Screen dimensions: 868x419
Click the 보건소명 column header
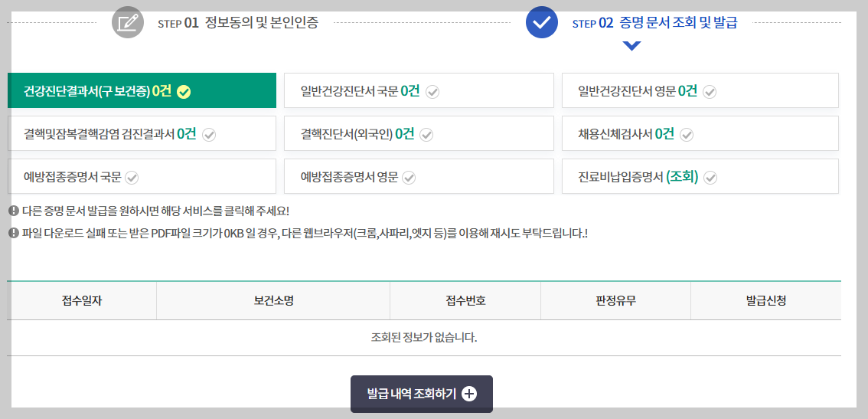tap(273, 301)
